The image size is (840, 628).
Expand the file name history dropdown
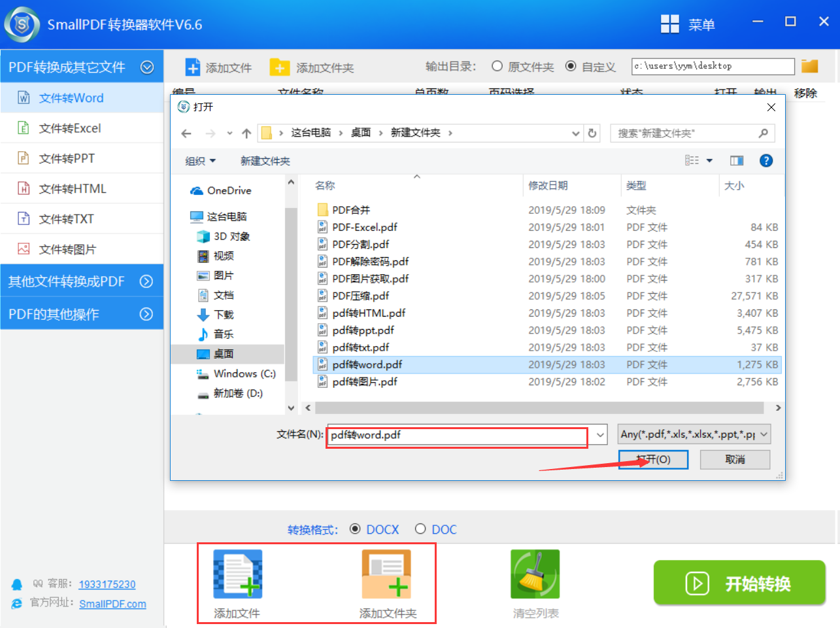[x=600, y=434]
